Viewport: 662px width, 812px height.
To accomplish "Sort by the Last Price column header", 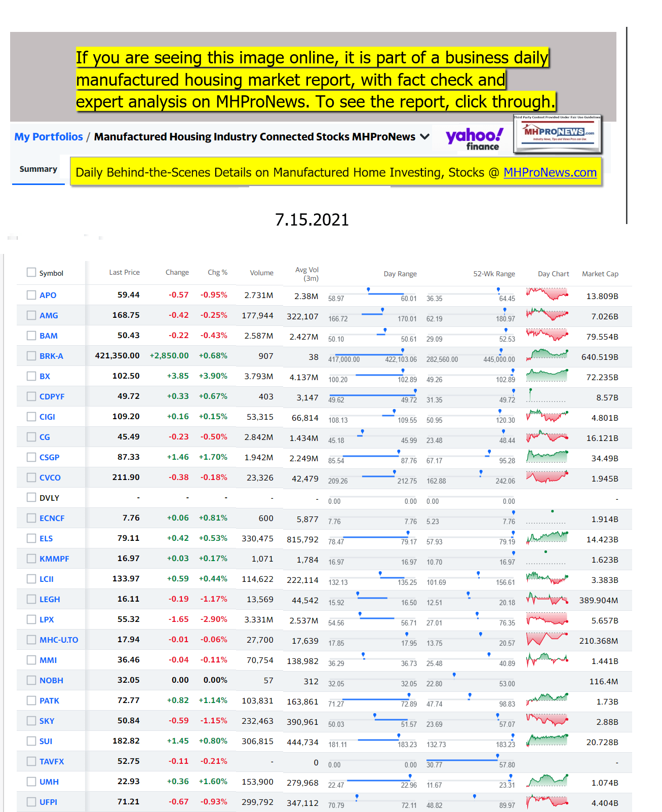I will pos(124,273).
